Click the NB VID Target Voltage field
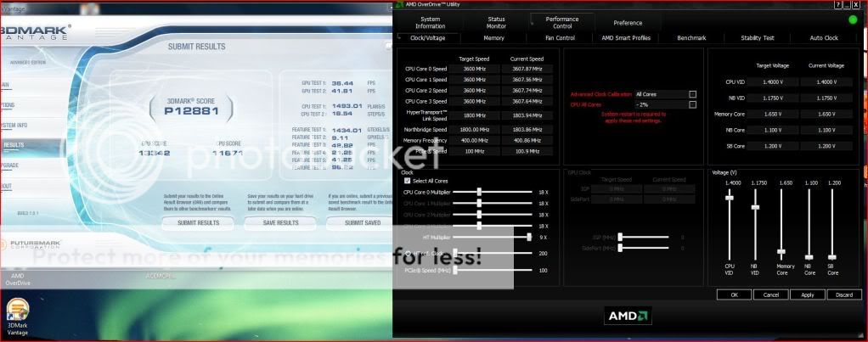The height and width of the screenshot is (342, 868). pos(774,98)
